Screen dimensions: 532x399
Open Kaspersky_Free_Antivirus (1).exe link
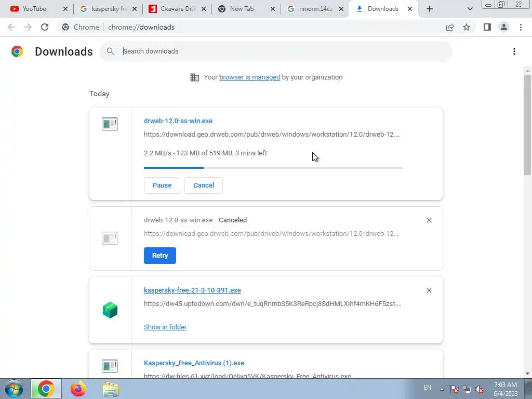[194, 363]
